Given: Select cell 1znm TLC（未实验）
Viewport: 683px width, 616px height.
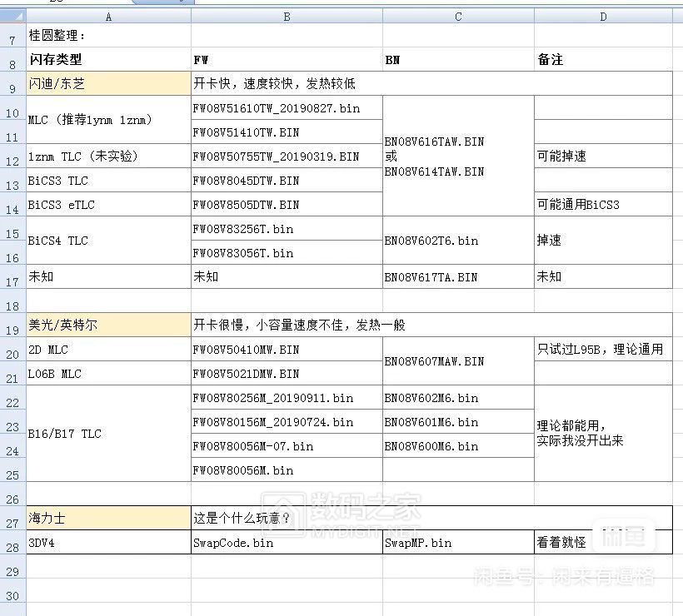Looking at the screenshot, I should coord(108,156).
